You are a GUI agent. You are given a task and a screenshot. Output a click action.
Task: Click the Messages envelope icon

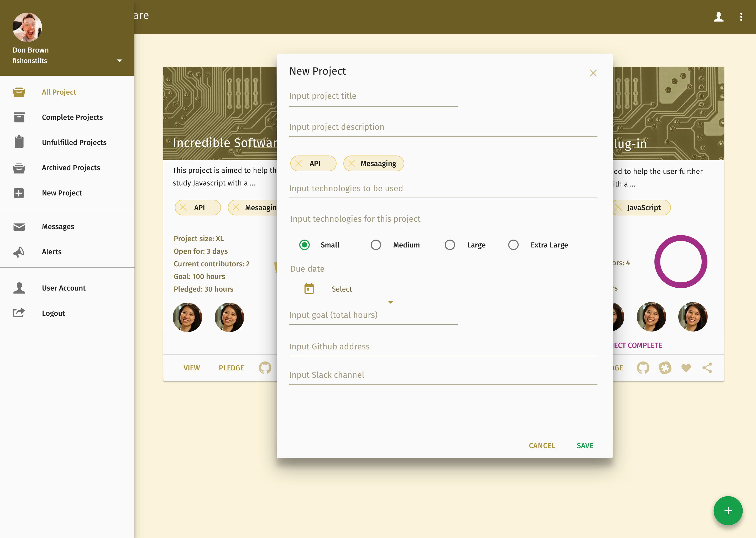(x=19, y=227)
